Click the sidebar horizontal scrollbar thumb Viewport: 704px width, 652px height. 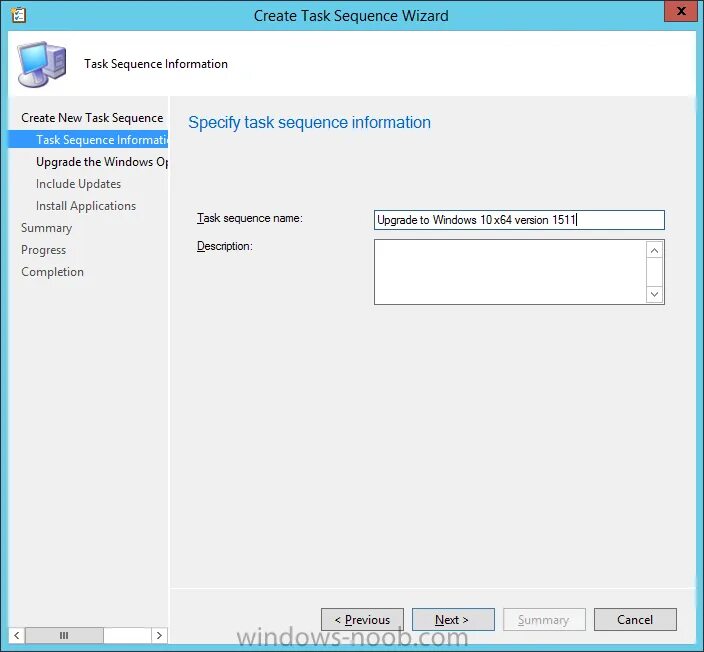[x=64, y=635]
